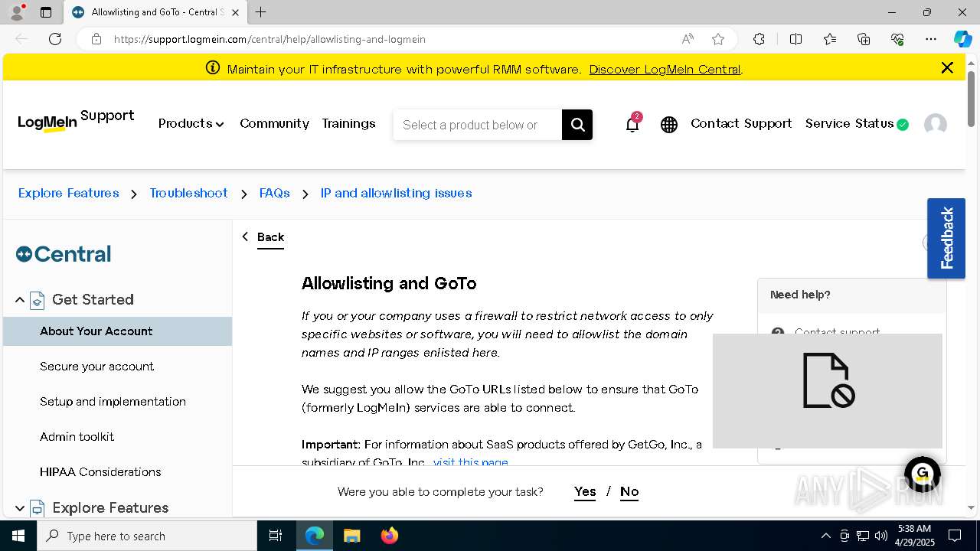
Task: Click the product search input field
Action: 477,125
